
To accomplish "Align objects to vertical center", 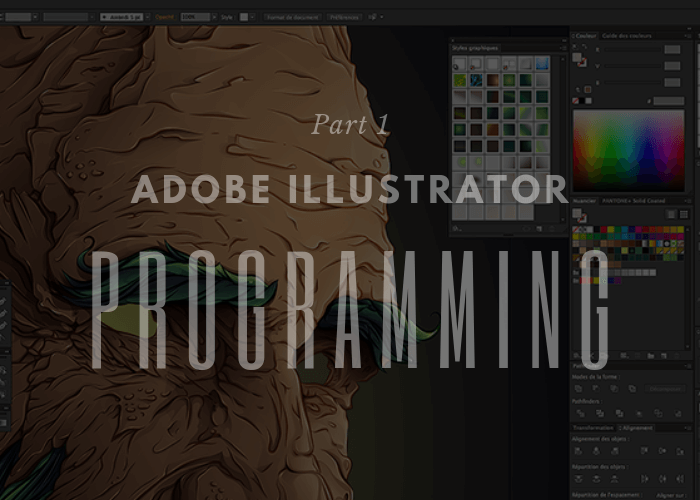I will click(662, 451).
